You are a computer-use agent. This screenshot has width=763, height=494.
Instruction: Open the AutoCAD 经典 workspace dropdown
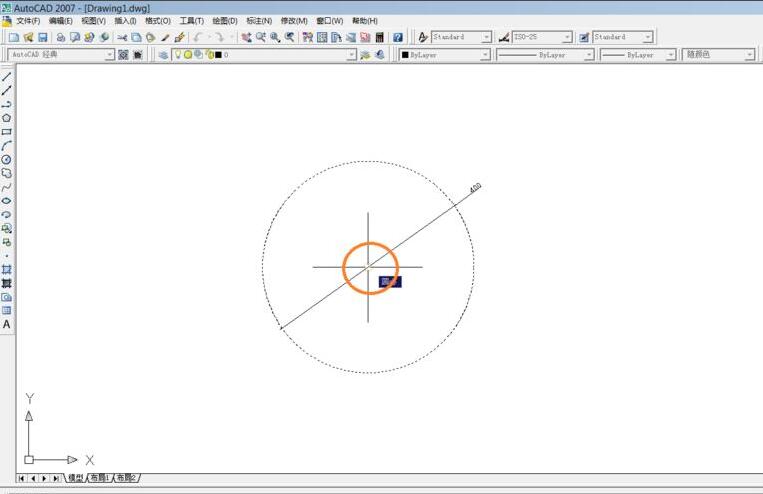pos(110,55)
